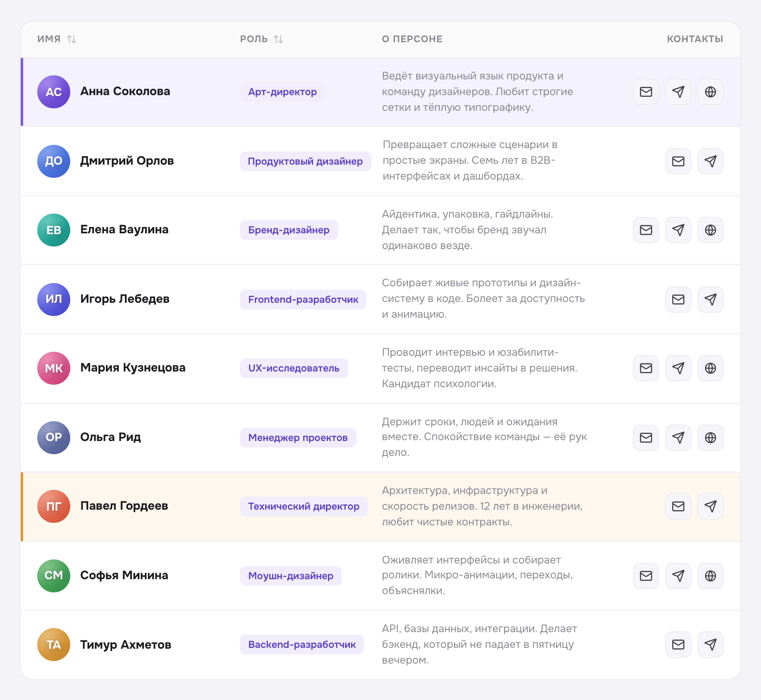Click the orange ТА avatar circle
This screenshot has height=700, width=761.
(54, 645)
